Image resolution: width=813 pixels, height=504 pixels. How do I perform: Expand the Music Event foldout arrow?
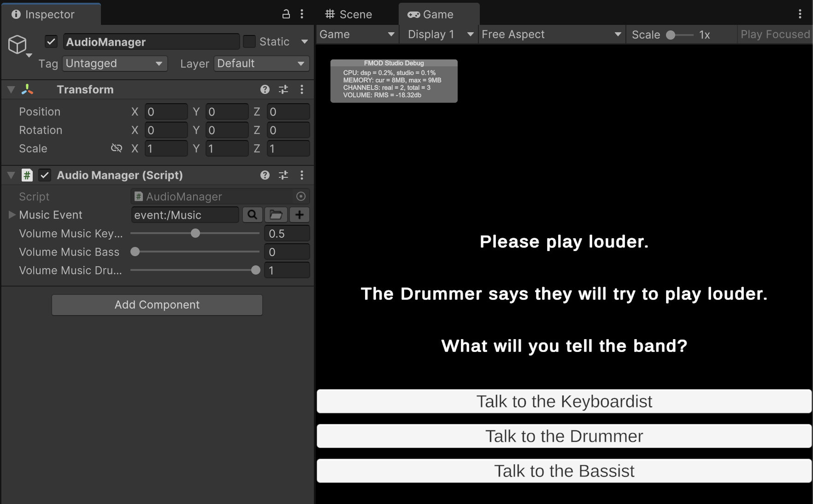point(12,215)
